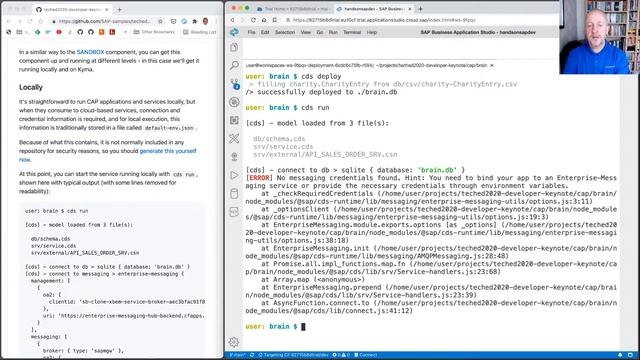Click 'default-env.json' code text in README
Viewport: 640px width, 360px height.
click(x=169, y=128)
